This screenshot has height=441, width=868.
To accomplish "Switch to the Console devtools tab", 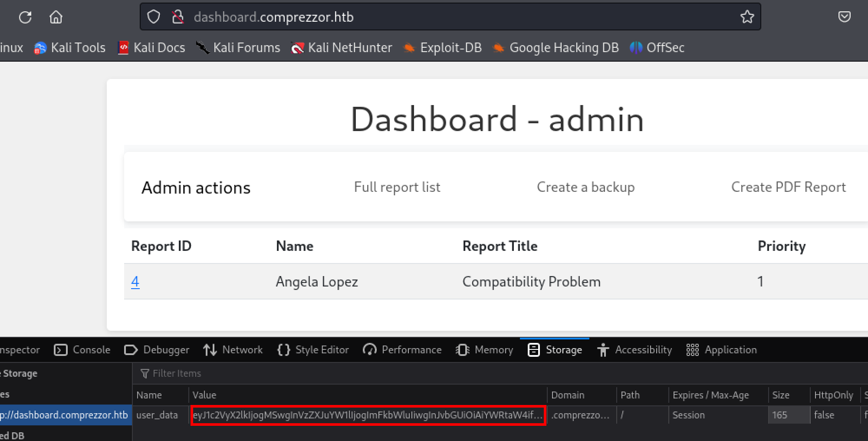I will (82, 350).
